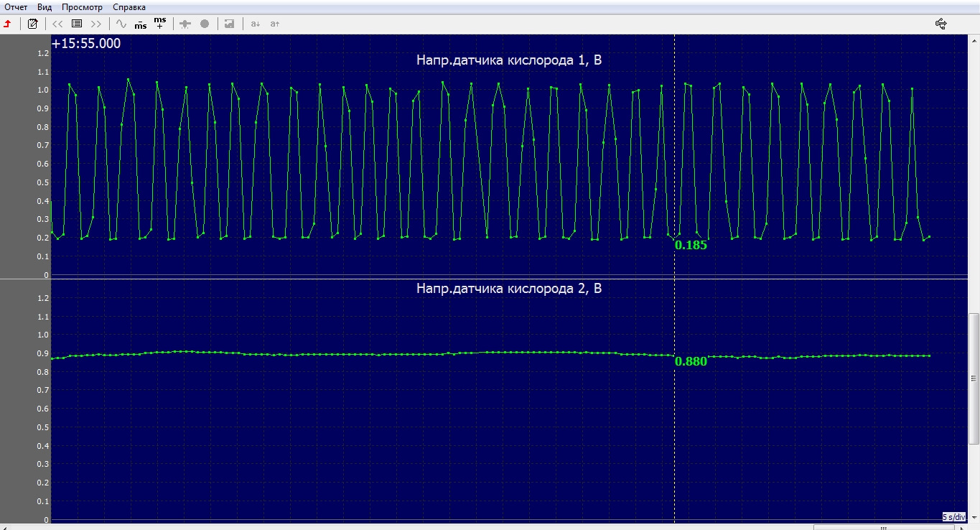Click the 0.185 cursor value readout
980x530 pixels.
pos(691,245)
